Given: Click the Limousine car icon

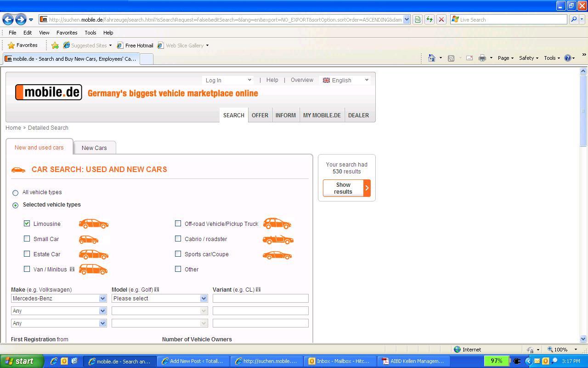Looking at the screenshot, I should [x=94, y=224].
